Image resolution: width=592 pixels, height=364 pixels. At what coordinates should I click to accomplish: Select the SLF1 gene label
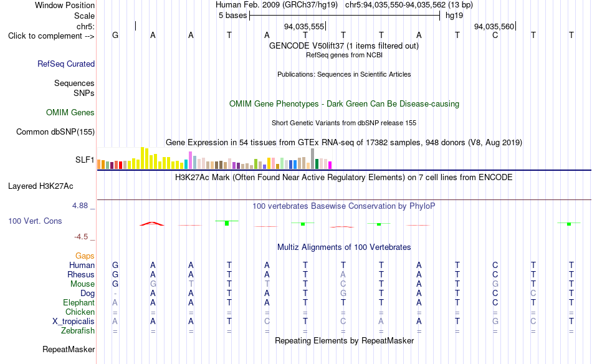point(85,160)
